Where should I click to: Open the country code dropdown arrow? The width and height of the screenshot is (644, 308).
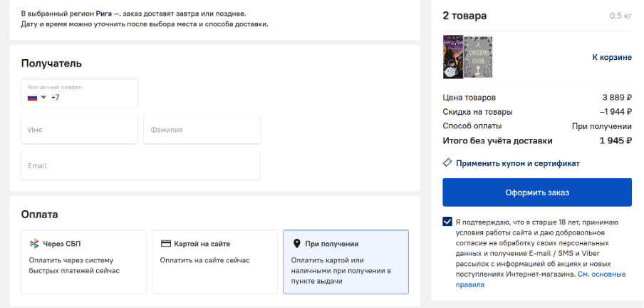tap(43, 97)
